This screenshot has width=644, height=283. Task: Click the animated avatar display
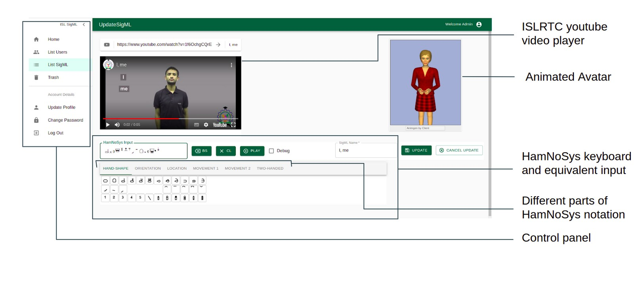[425, 82]
